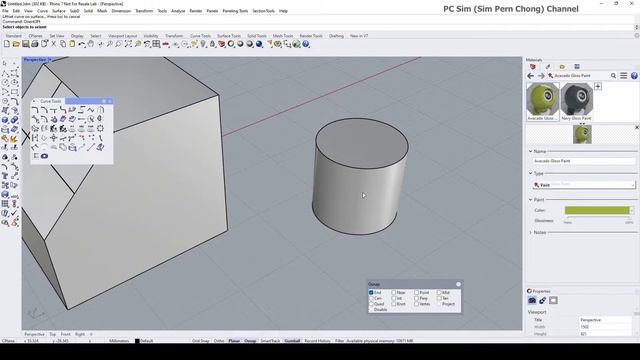Screen dimensions: 640x360
Task: Click the Zoom Extents icon
Action: pyautogui.click(x=128, y=44)
